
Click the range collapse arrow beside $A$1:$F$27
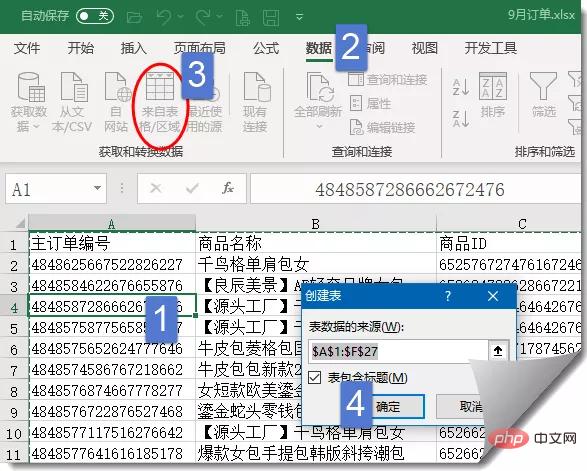498,351
